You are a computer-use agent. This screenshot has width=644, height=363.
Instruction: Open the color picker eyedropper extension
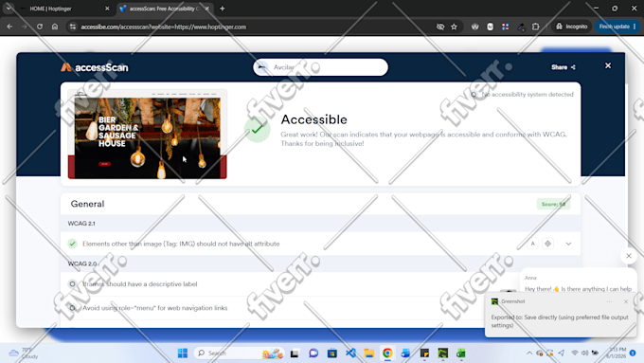(x=520, y=27)
